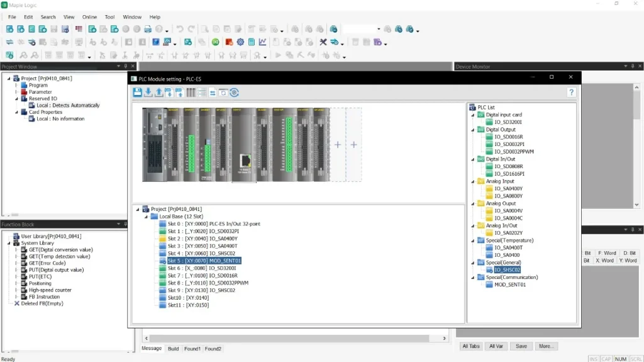Click the All Var button in Device Monitor
Image resolution: width=644 pixels, height=362 pixels.
pos(496,346)
